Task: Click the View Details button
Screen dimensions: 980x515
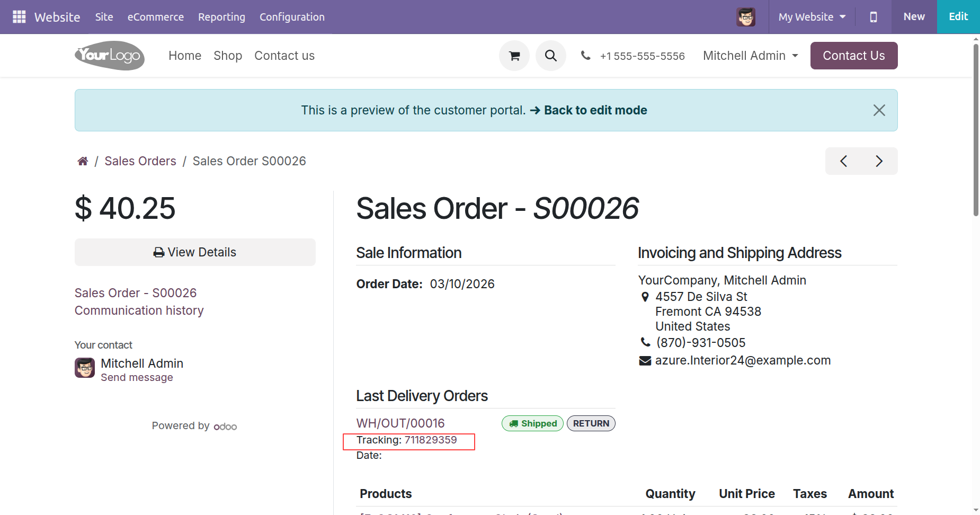Action: point(195,252)
